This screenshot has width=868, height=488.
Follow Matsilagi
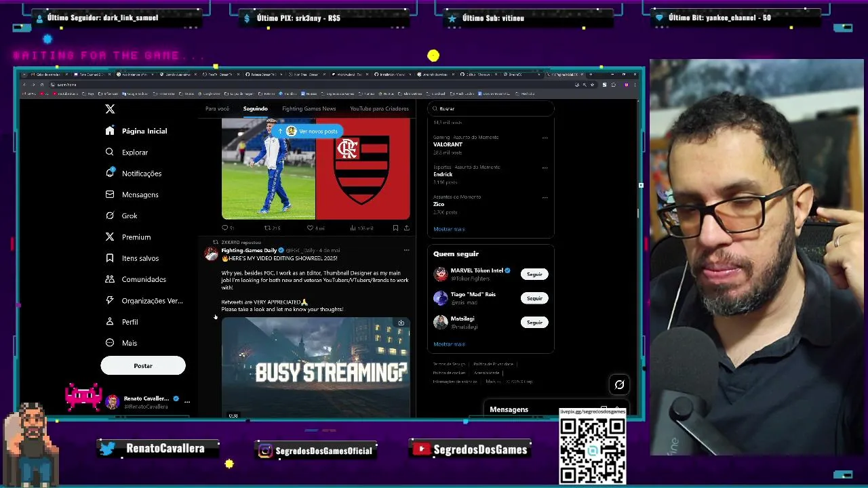click(x=534, y=322)
